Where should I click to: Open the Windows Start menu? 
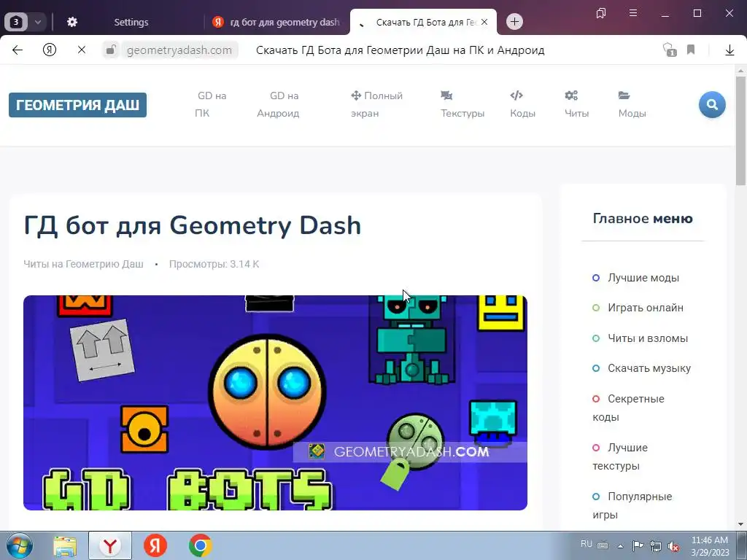point(18,545)
